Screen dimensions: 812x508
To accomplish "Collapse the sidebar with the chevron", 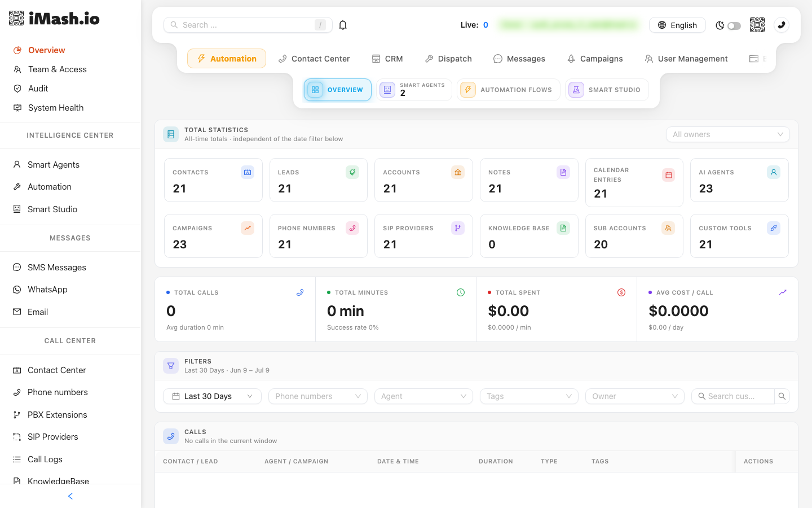I will (70, 496).
